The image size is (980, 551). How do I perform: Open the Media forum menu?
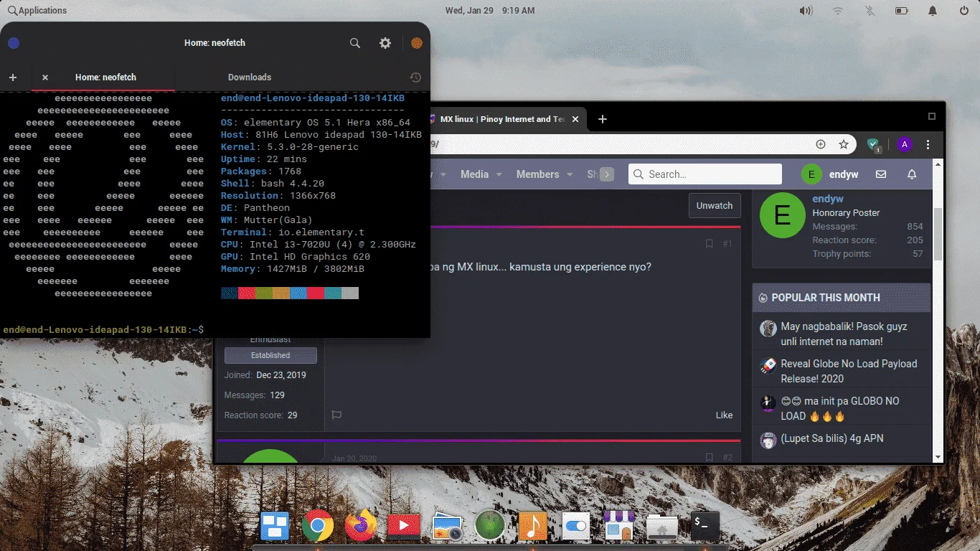pyautogui.click(x=474, y=174)
